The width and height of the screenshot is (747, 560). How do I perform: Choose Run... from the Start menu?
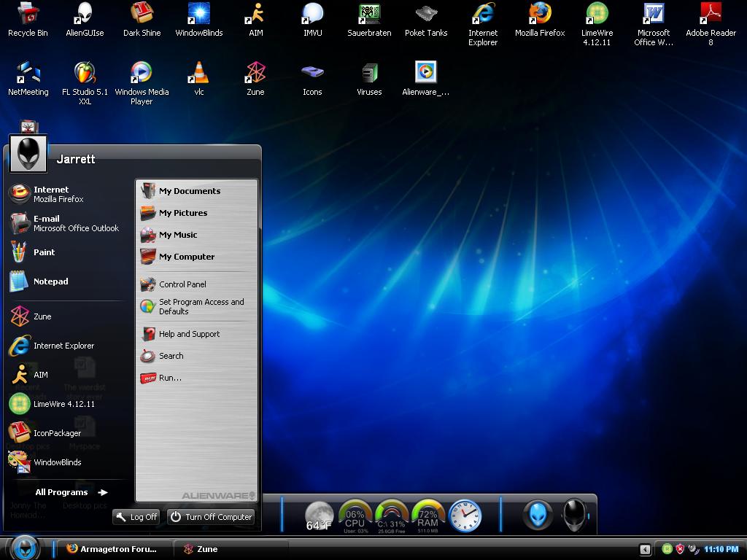tap(170, 378)
